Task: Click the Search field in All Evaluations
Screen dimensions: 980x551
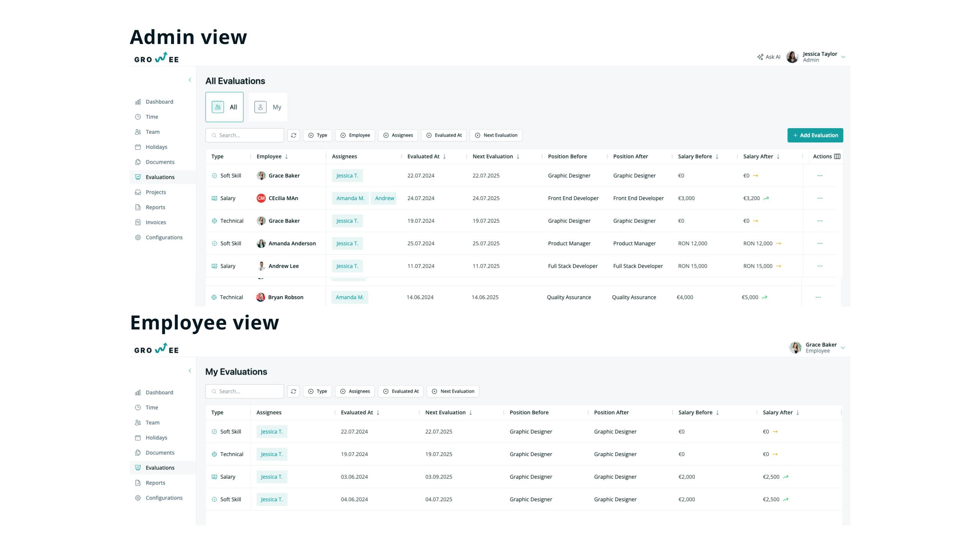Action: pos(245,135)
